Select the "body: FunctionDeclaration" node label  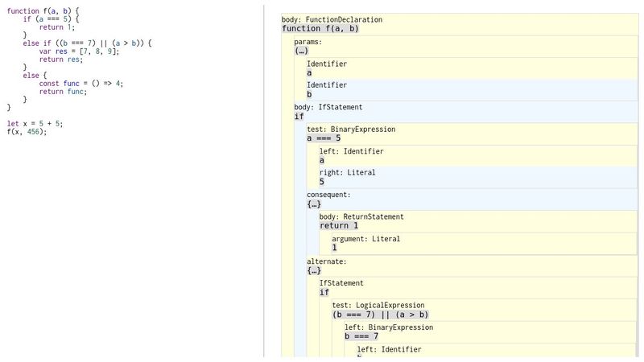(x=332, y=19)
